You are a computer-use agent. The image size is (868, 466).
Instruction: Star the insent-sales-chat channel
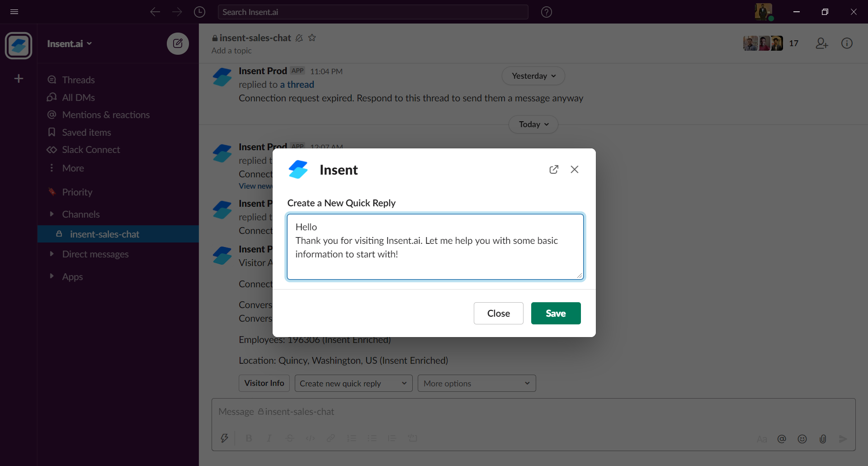(312, 38)
